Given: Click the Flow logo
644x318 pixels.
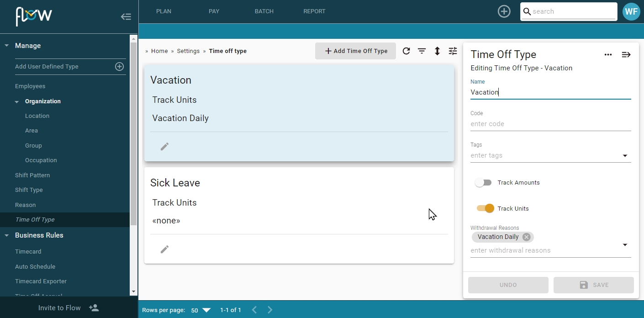Looking at the screenshot, I should 34,16.
